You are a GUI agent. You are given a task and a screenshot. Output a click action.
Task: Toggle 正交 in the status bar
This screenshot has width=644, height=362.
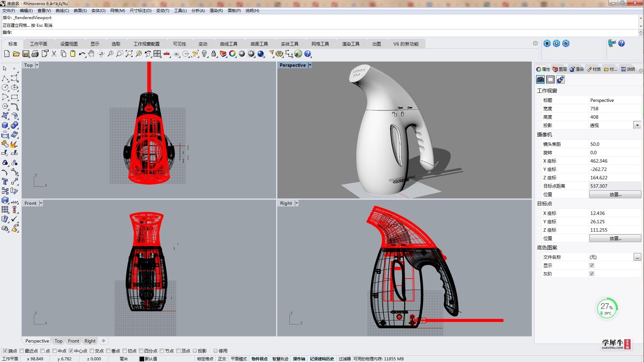[x=222, y=359]
